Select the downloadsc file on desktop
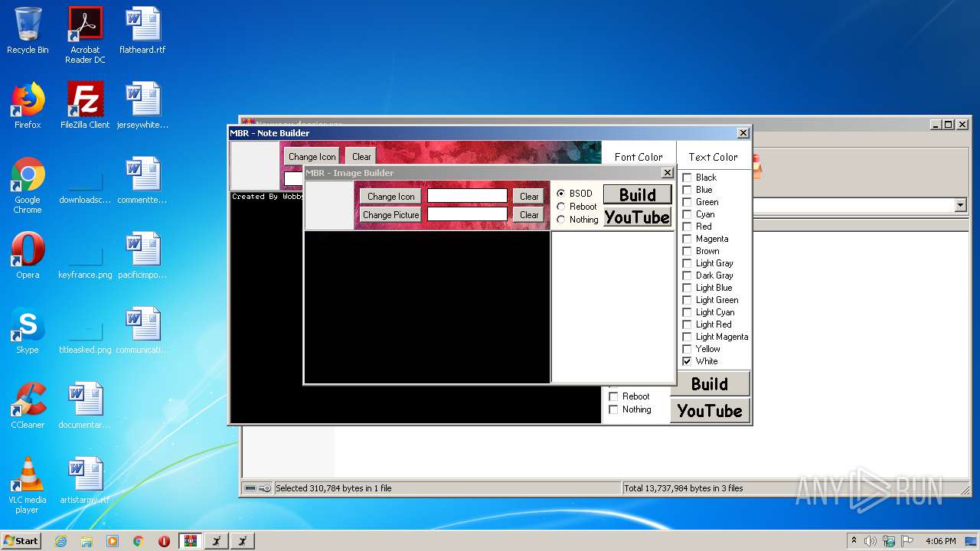The image size is (980, 551). coord(85,186)
